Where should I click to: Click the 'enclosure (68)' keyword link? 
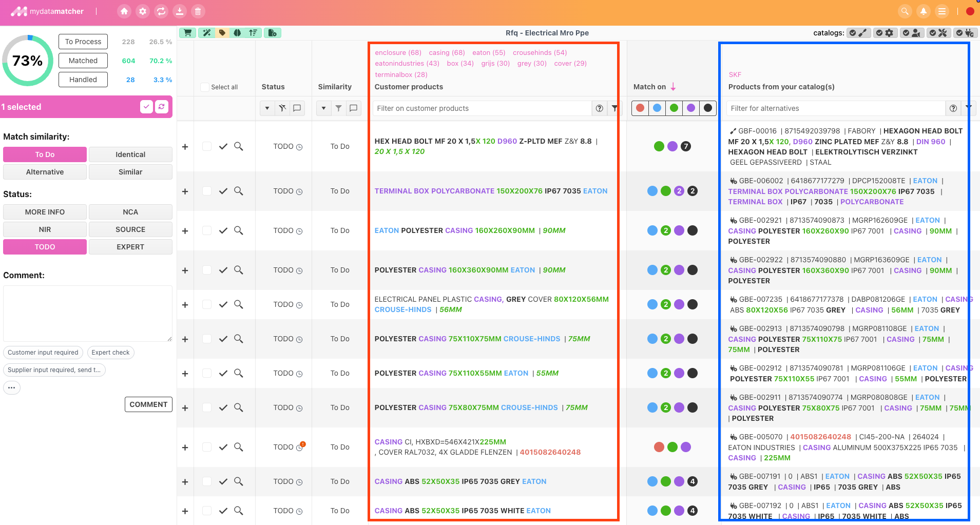(398, 52)
